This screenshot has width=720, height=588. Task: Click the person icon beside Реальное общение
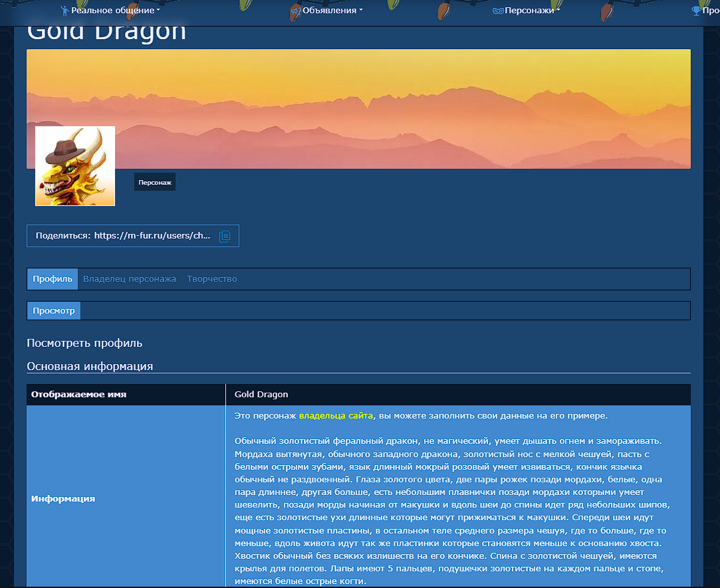pos(64,11)
